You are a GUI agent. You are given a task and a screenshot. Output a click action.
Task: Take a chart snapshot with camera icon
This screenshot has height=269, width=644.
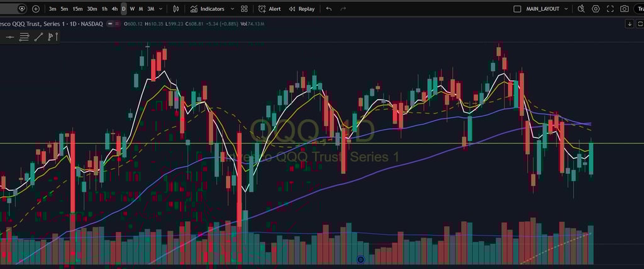625,9
